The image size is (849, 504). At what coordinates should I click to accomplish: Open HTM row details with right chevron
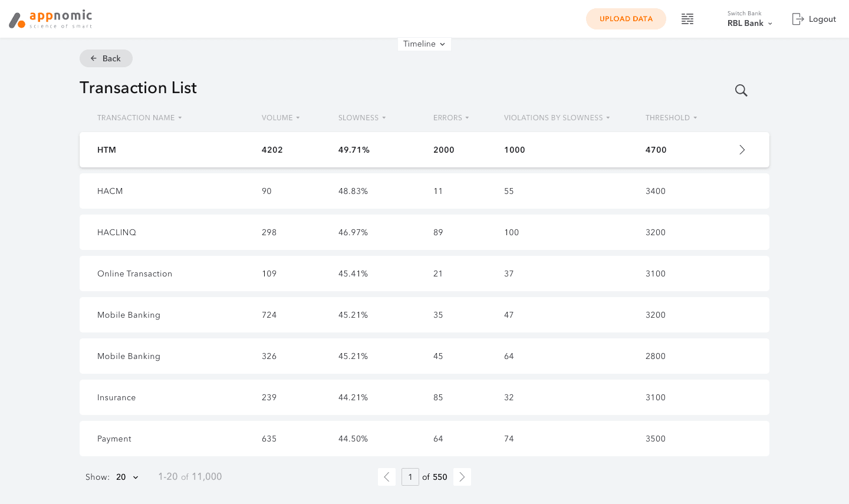(x=742, y=150)
